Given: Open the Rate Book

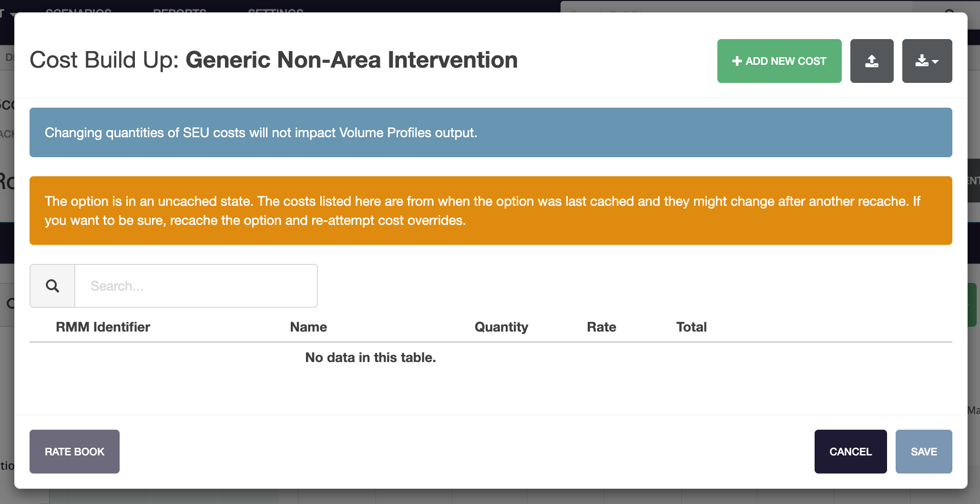Looking at the screenshot, I should coord(74,452).
